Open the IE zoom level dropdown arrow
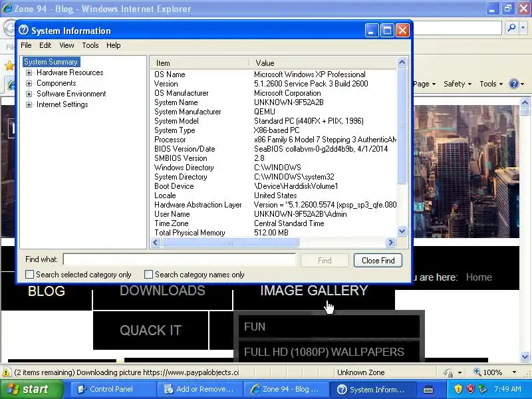Screen dimensions: 532x399 point(514,372)
